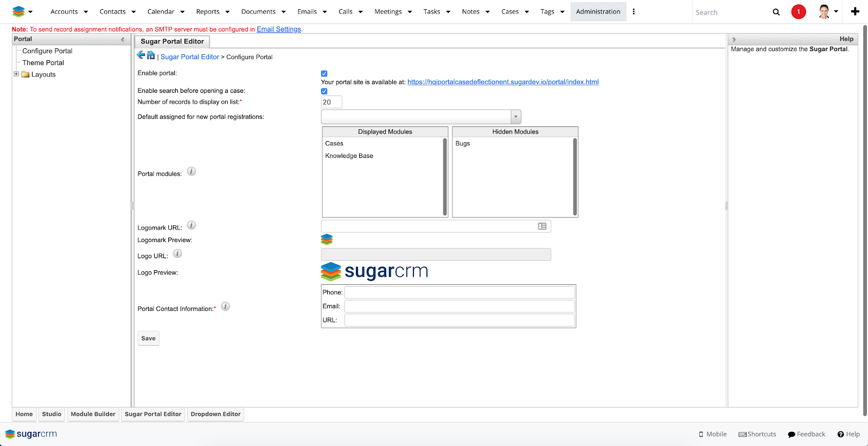Switch to the Module Builder tab
868x446 pixels.
pyautogui.click(x=93, y=414)
